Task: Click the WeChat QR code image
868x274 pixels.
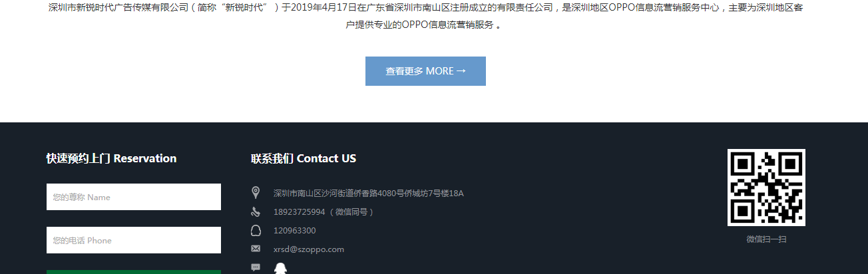Action: 766,188
